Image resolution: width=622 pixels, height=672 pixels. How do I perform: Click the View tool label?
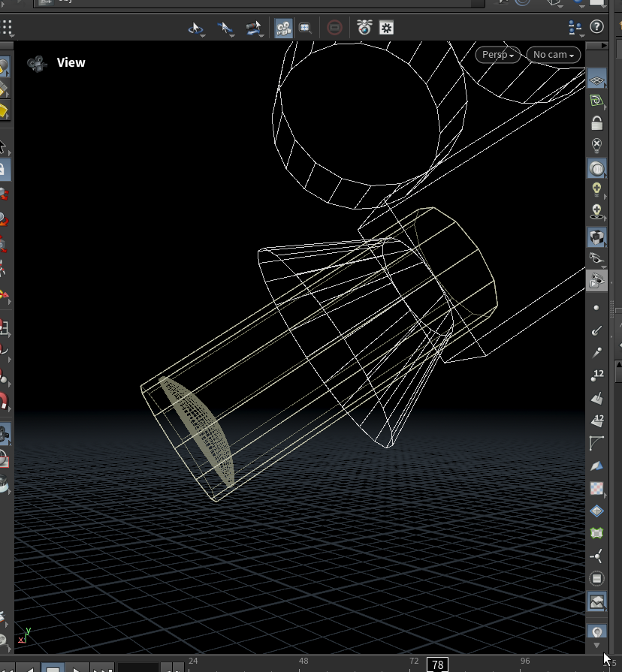(x=71, y=63)
